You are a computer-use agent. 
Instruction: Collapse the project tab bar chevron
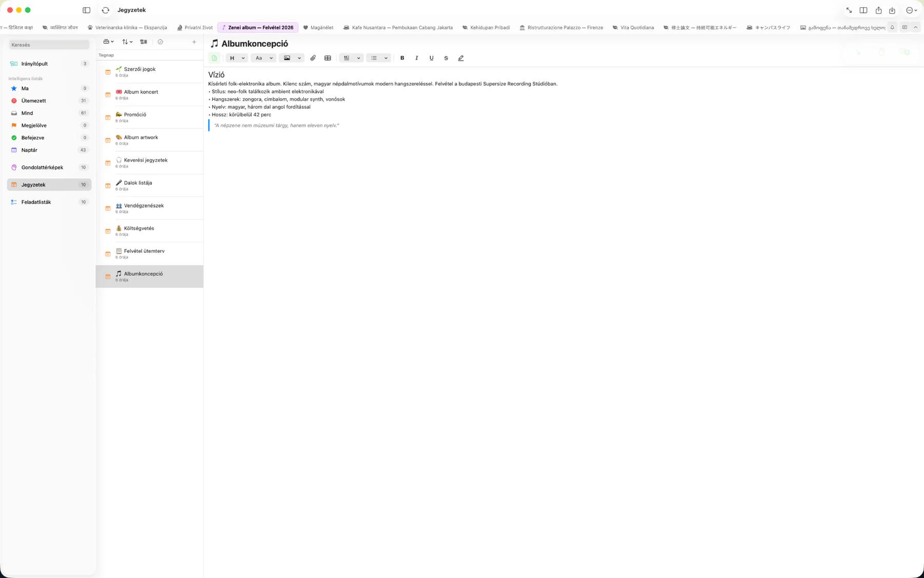(x=915, y=28)
